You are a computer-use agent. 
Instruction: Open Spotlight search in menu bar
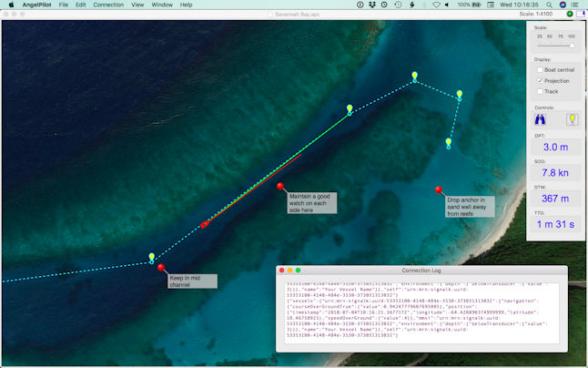(x=549, y=5)
